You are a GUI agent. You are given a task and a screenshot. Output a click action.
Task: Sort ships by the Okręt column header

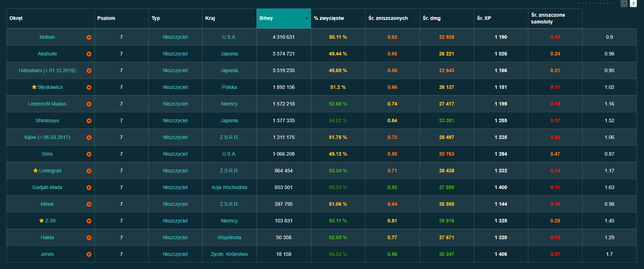coord(50,18)
